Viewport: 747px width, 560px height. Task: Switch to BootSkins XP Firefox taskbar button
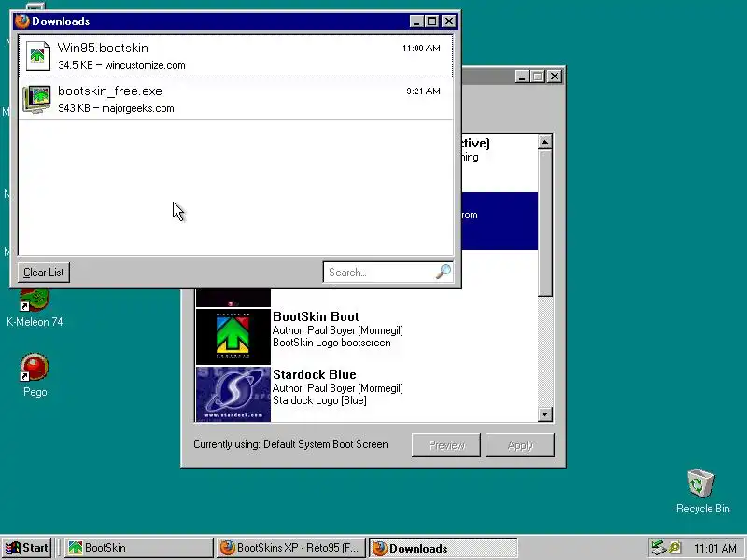coord(291,548)
